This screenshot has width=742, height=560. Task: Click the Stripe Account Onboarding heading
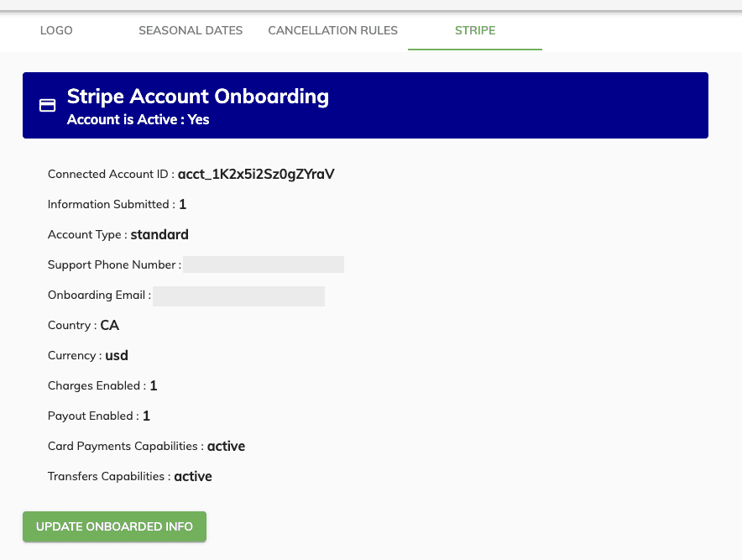tap(198, 96)
